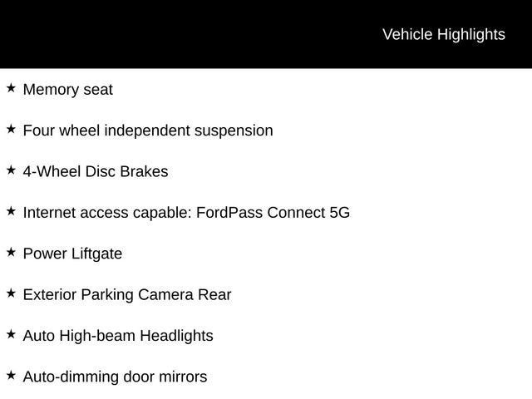Click the Vehicle Highlights heading

point(443,34)
